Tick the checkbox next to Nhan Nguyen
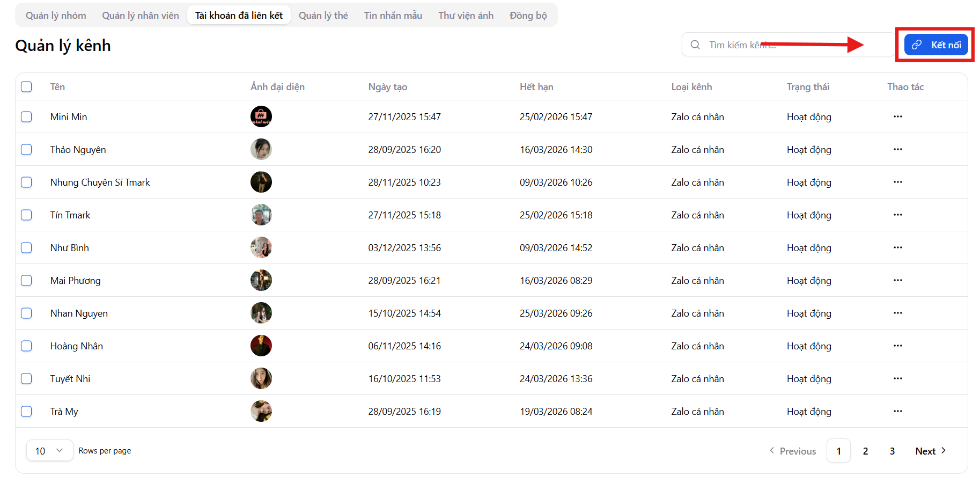Image resolution: width=980 pixels, height=483 pixels. tap(26, 313)
